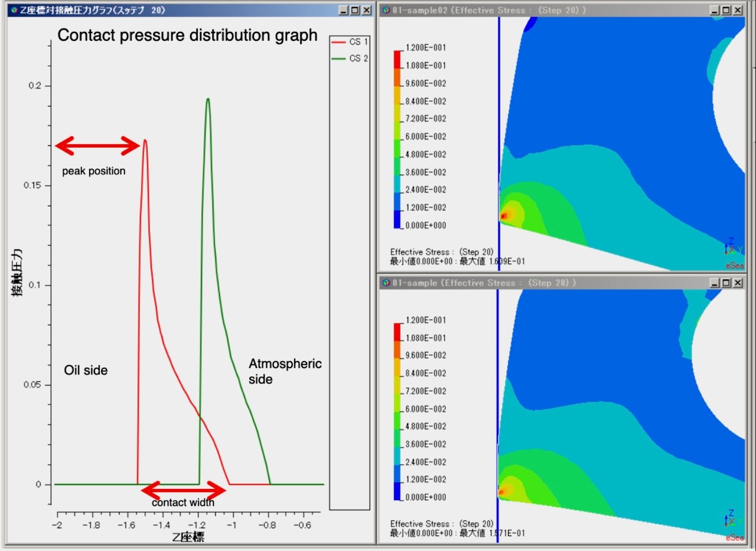Expand the 01-sample window to full screen

[x=726, y=282]
